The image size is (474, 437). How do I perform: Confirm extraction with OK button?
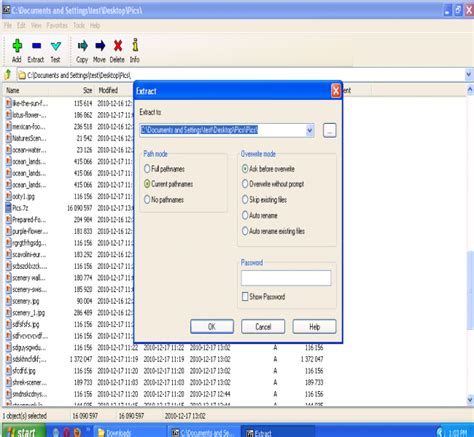(x=212, y=327)
